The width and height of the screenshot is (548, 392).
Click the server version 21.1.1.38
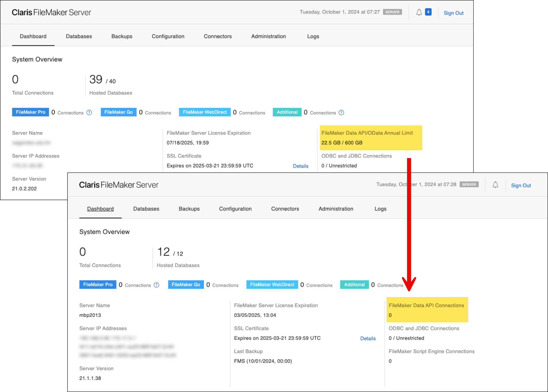[x=90, y=378]
